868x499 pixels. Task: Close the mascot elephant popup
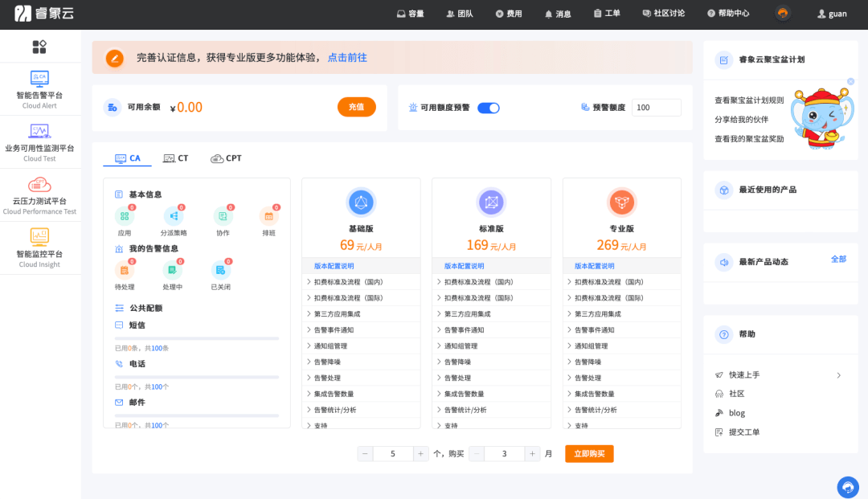851,81
